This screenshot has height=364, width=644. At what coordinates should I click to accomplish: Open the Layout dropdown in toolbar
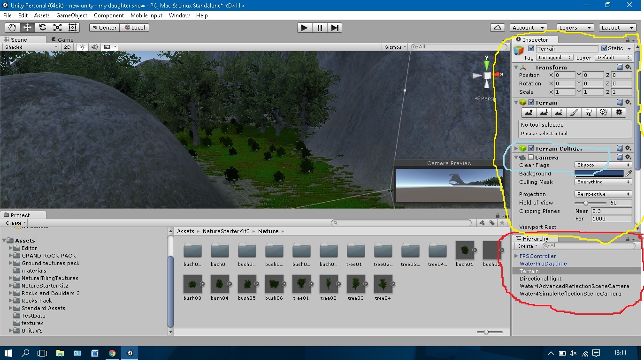coord(617,28)
